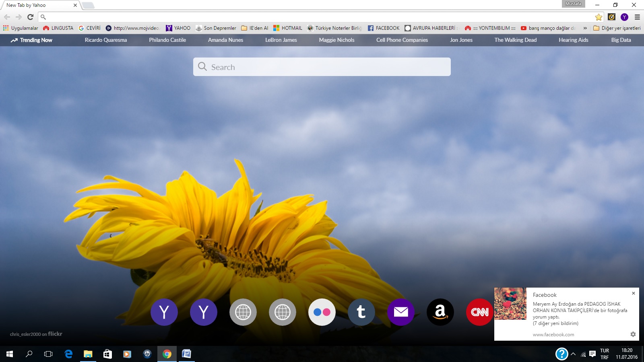Select LeBron James trending topic

tap(281, 40)
